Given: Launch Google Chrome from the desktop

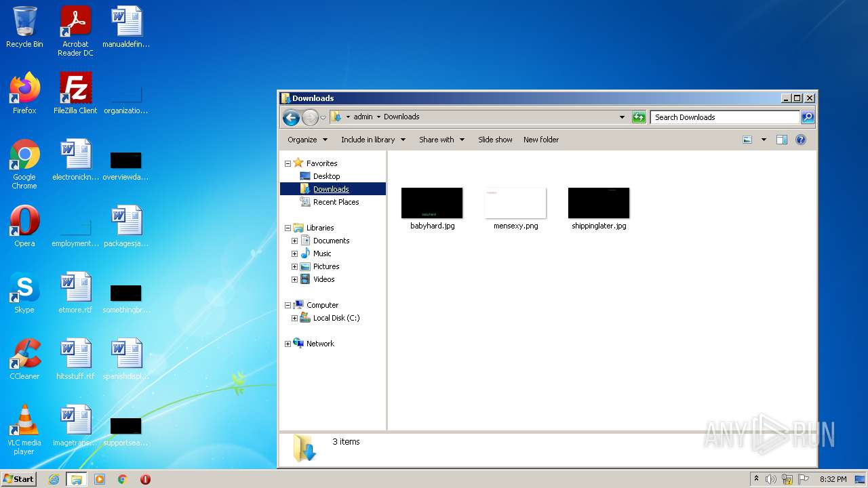Looking at the screenshot, I should click(24, 163).
